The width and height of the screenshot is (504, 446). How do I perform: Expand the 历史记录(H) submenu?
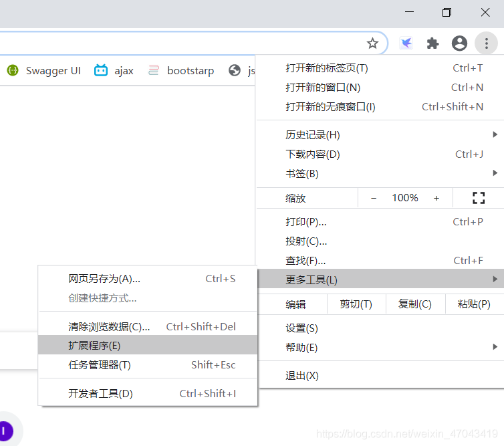380,134
